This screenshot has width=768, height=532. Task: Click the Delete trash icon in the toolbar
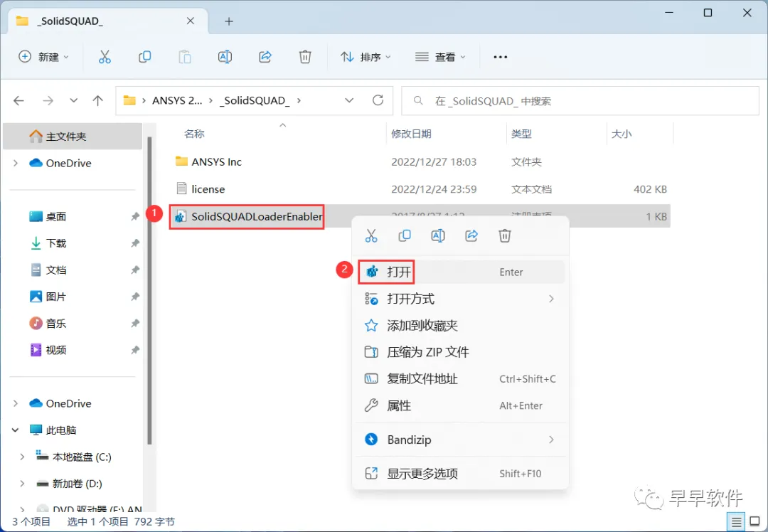click(305, 57)
